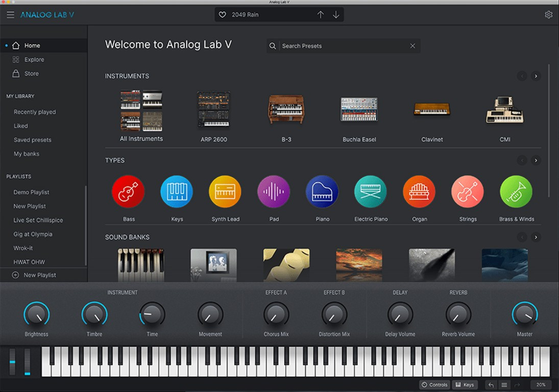559x392 pixels.
Task: Click Recently played in My Library
Action: click(x=34, y=111)
